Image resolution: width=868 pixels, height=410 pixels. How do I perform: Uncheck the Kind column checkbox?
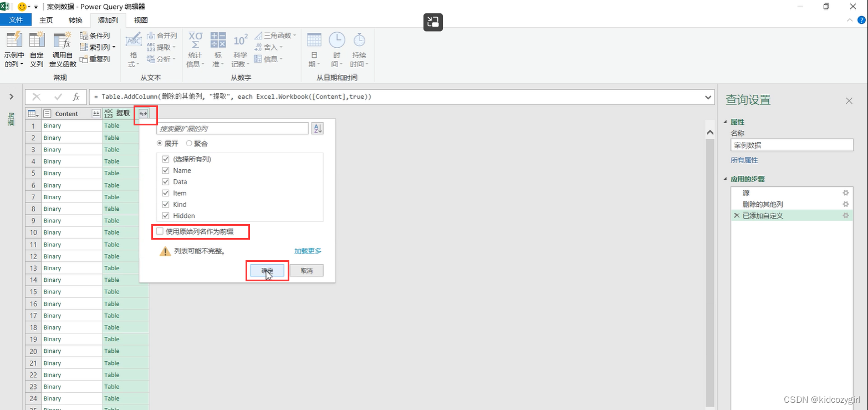coord(165,204)
